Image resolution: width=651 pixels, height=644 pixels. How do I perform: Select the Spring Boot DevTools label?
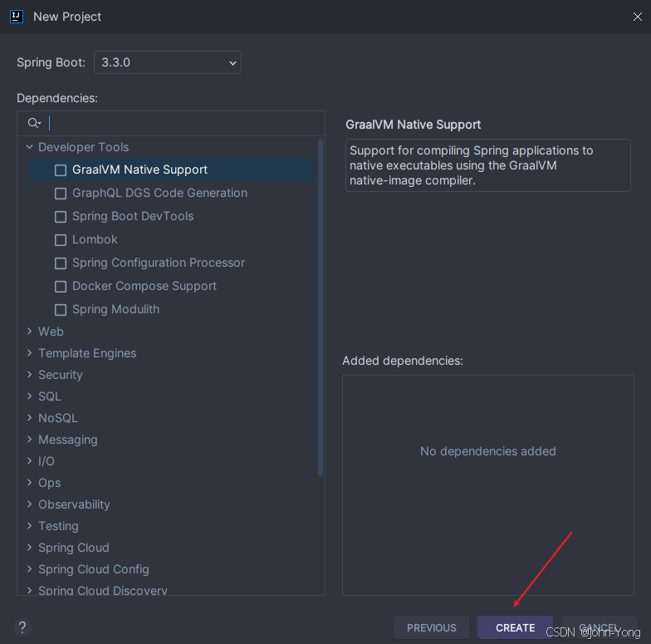(133, 216)
